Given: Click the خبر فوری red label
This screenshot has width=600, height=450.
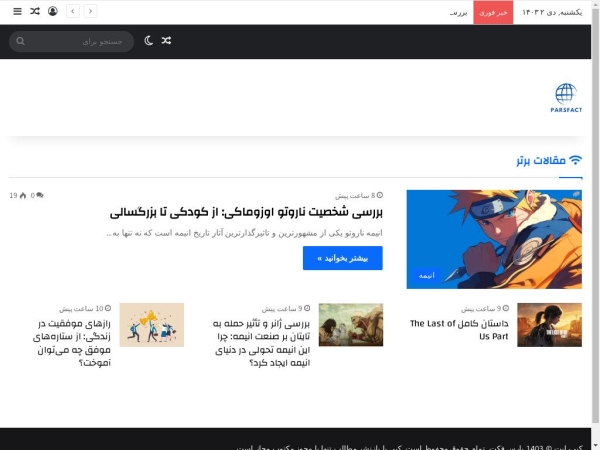Looking at the screenshot, I should click(493, 13).
